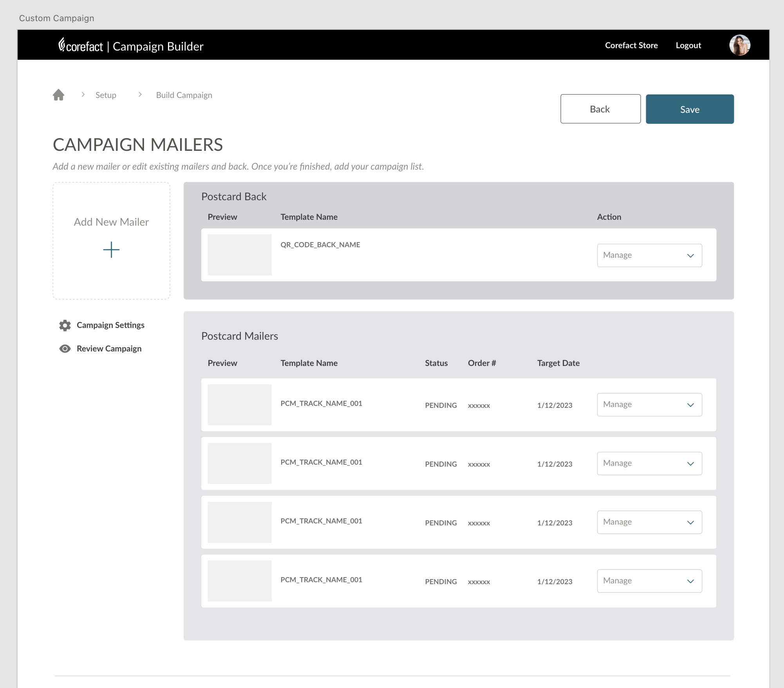Click chevron arrow before Setup breadcrumb

click(x=83, y=95)
